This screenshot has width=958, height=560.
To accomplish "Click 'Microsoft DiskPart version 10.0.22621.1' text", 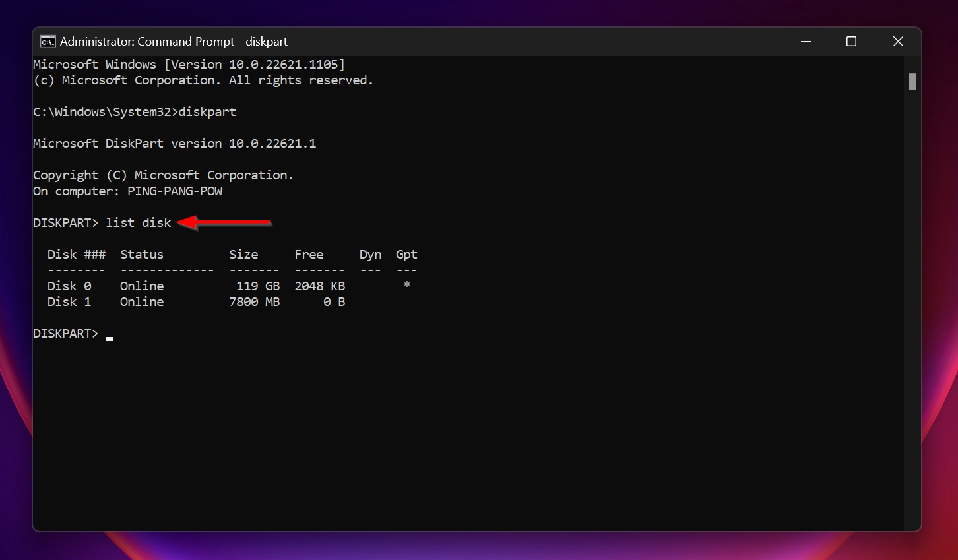I will point(175,144).
